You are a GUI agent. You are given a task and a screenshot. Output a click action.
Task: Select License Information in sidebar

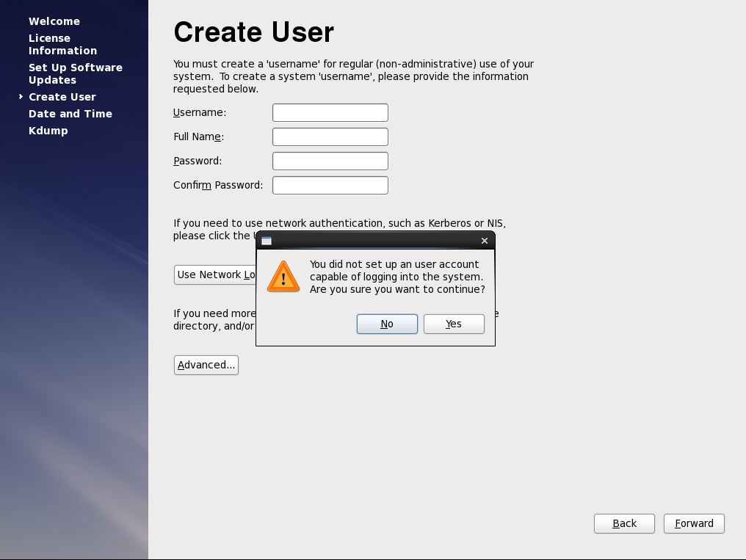63,44
